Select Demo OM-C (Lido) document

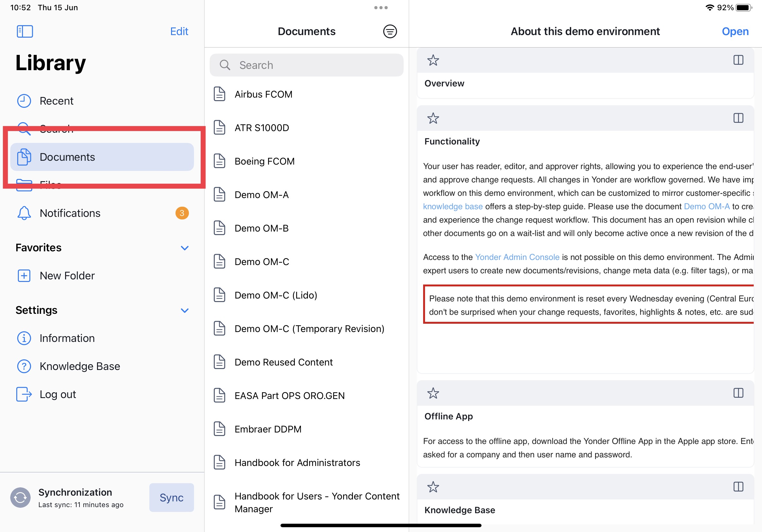click(x=275, y=295)
